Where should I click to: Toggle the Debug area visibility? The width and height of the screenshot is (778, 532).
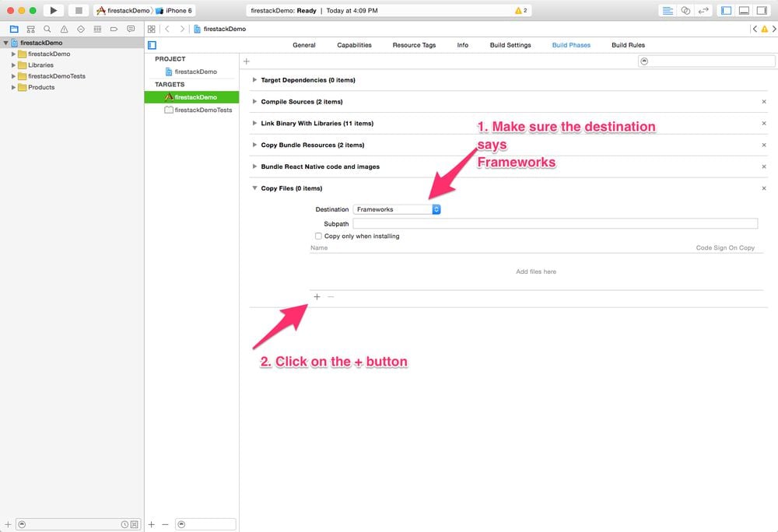coord(745,10)
